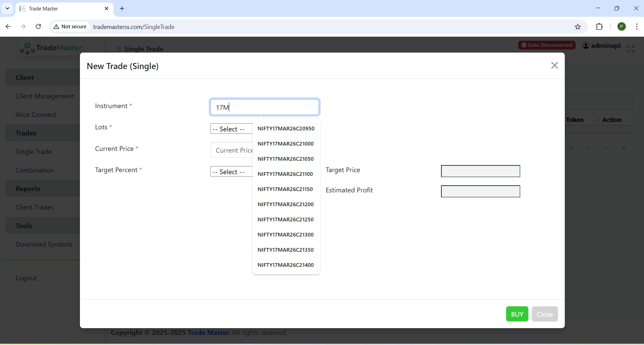The image size is (644, 345).
Task: Click the Instrument text field
Action: click(x=265, y=107)
